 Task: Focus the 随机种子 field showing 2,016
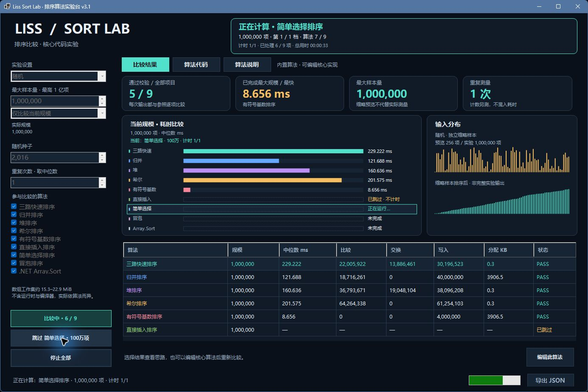(x=55, y=158)
